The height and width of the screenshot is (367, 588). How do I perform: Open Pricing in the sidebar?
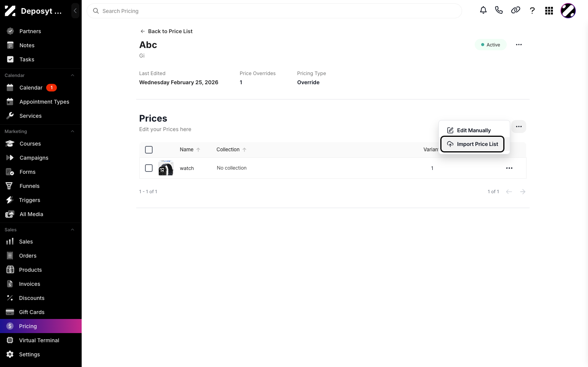click(41, 326)
